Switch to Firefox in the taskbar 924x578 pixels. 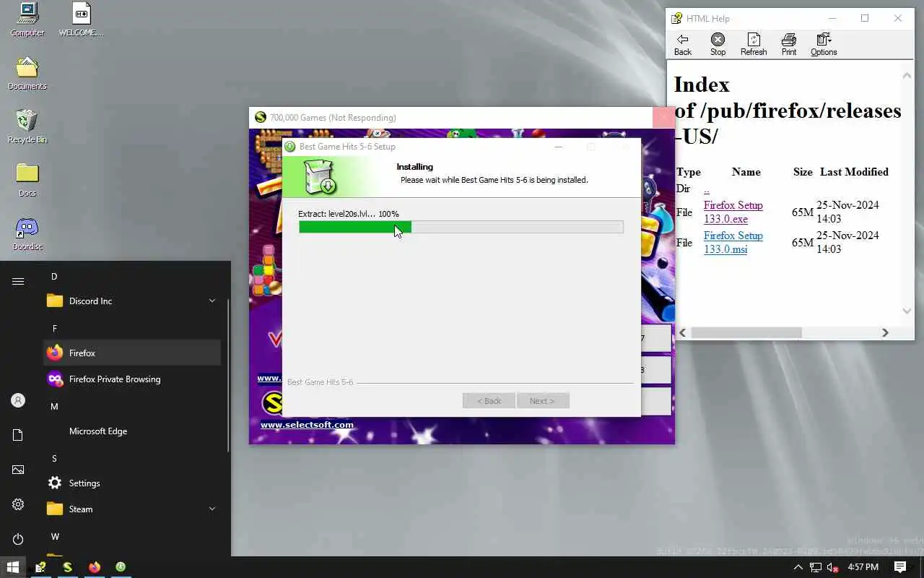pyautogui.click(x=94, y=567)
